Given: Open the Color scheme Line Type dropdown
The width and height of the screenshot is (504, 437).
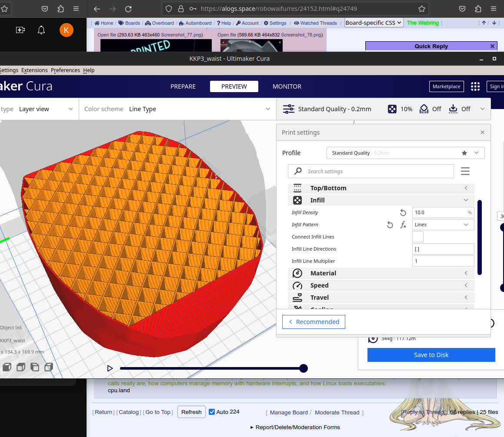Looking at the screenshot, I should pos(177,109).
